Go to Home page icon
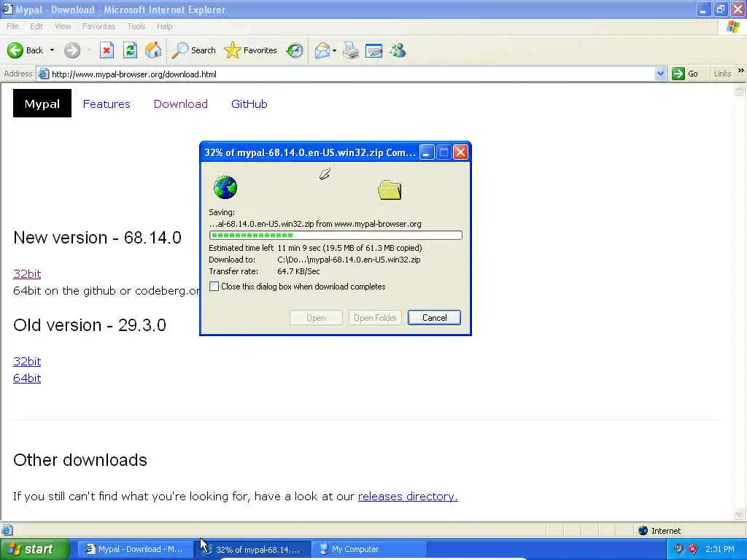Image resolution: width=747 pixels, height=560 pixels. click(x=153, y=50)
